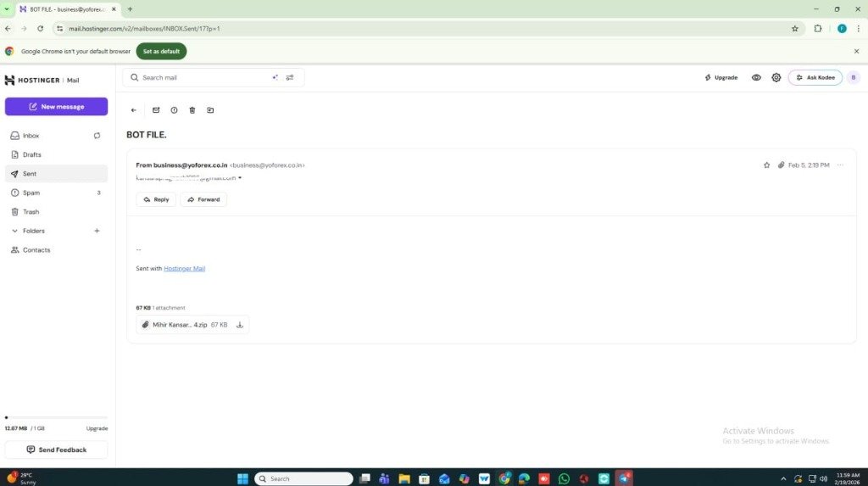The image size is (868, 486).
Task: Open Microsoft Edge from taskbar
Action: pos(524,478)
